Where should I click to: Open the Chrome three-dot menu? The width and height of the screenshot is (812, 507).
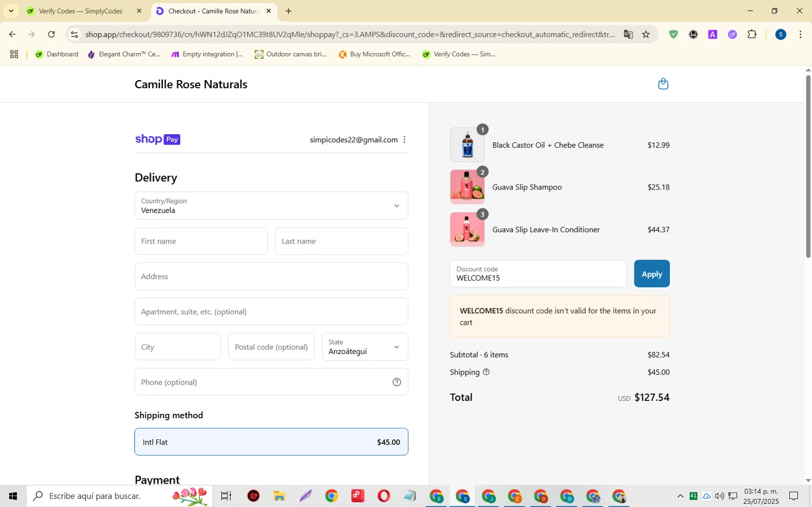point(801,34)
